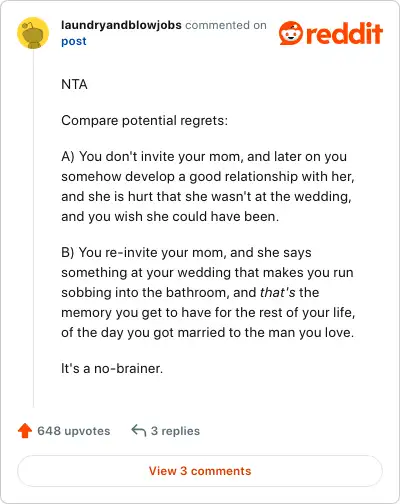The image size is (400, 504).
Task: Open laundryandblowjobs user profile
Action: 121,25
